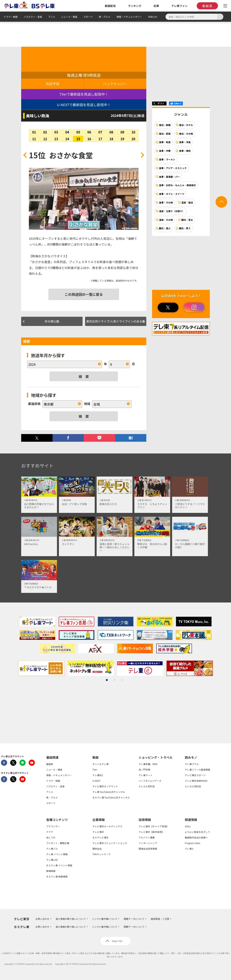Search genre 食事:ラーメン
231x980 pixels.
coord(166,159)
